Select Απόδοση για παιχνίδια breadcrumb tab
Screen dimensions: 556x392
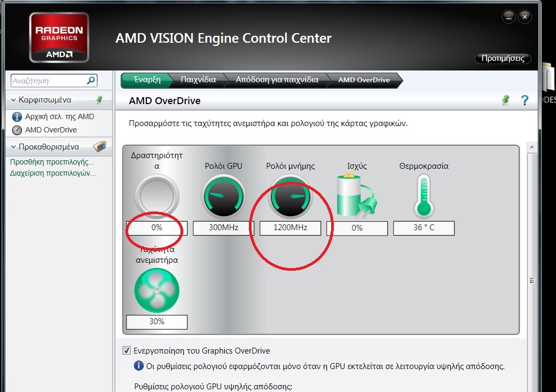click(277, 80)
